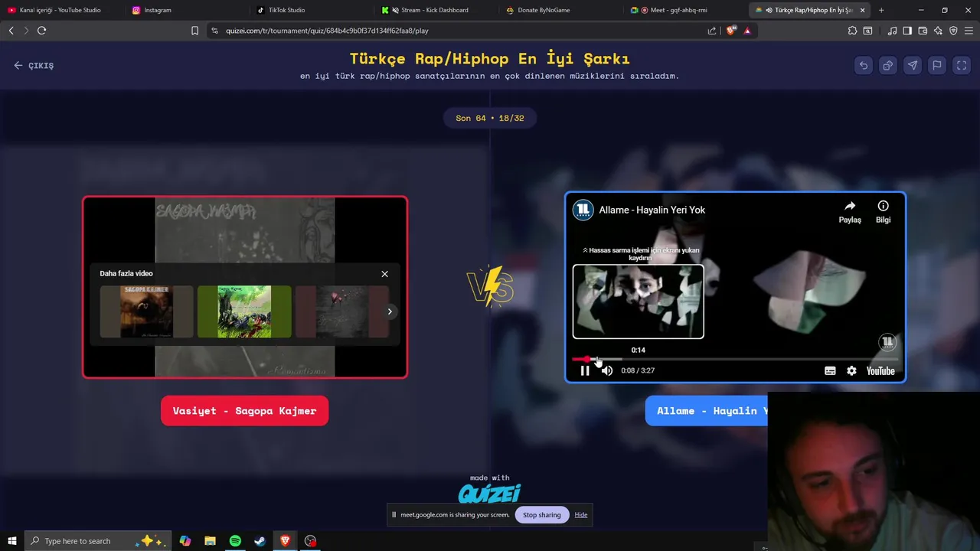Open browser extensions puzzle icon
980x551 pixels.
pyautogui.click(x=852, y=31)
